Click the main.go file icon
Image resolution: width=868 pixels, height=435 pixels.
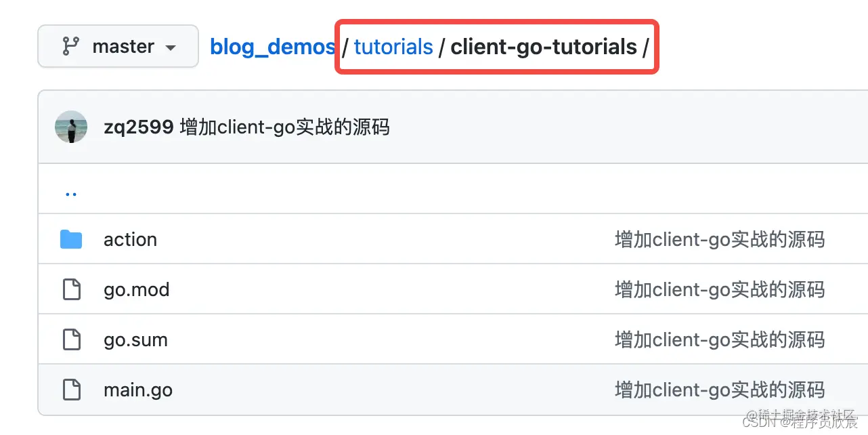[x=72, y=390]
